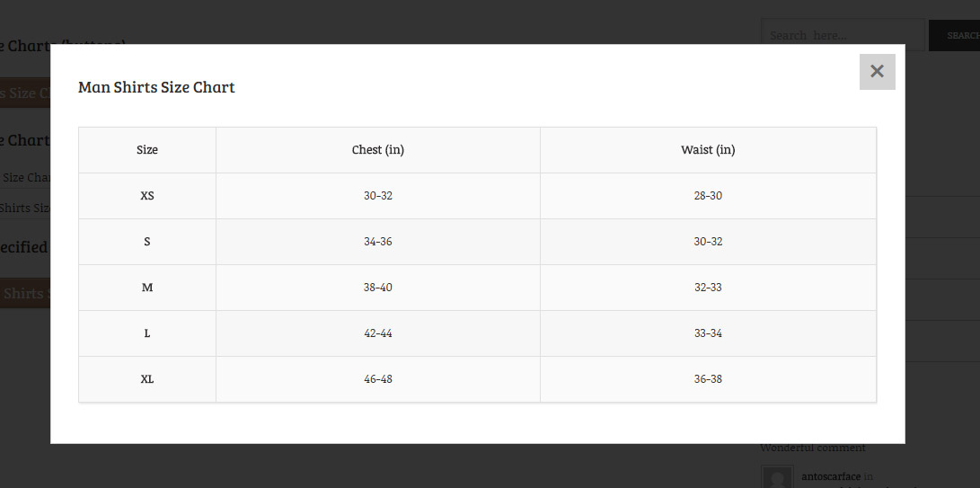Image resolution: width=980 pixels, height=488 pixels.
Task: Close the Man Shirts Size Chart popup
Action: point(877,72)
